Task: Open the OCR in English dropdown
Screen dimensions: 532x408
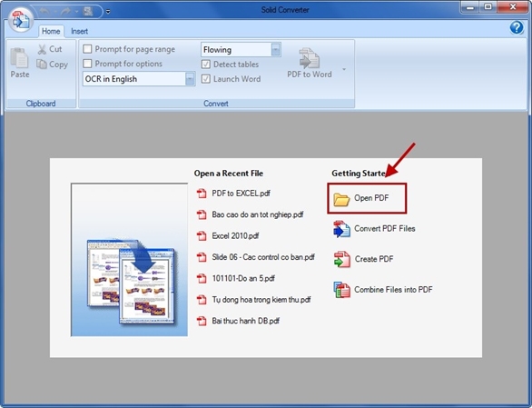Action: (190, 79)
